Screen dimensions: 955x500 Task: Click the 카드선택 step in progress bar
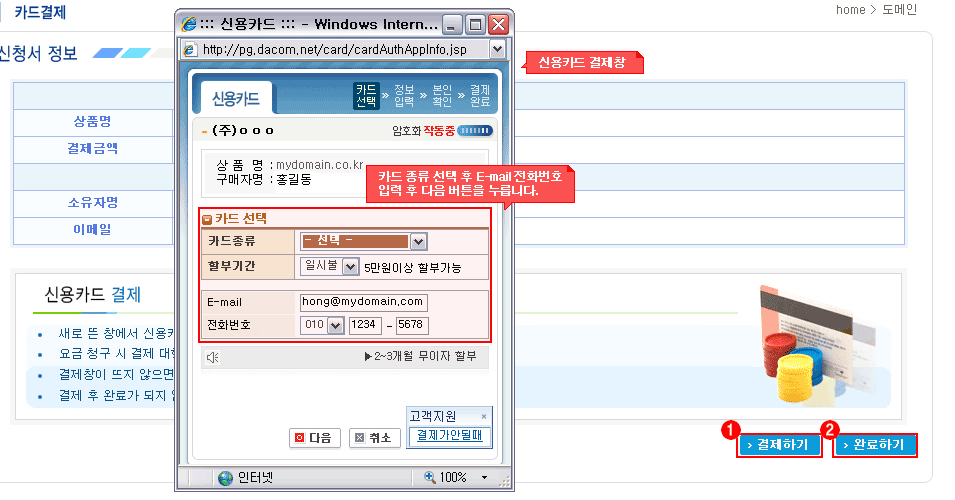point(366,96)
